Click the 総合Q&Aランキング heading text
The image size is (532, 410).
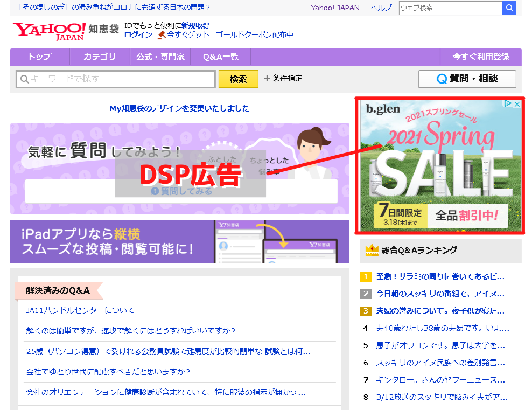pyautogui.click(x=419, y=251)
